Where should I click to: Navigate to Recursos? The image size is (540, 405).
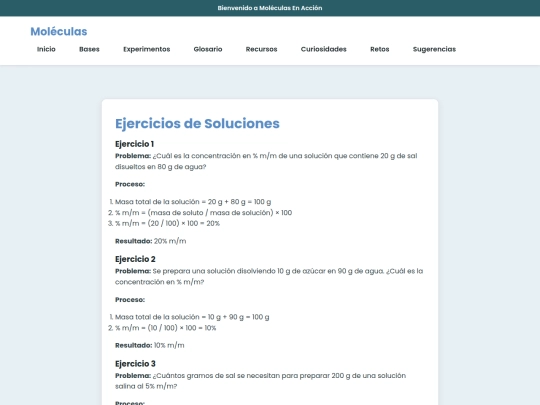click(261, 49)
